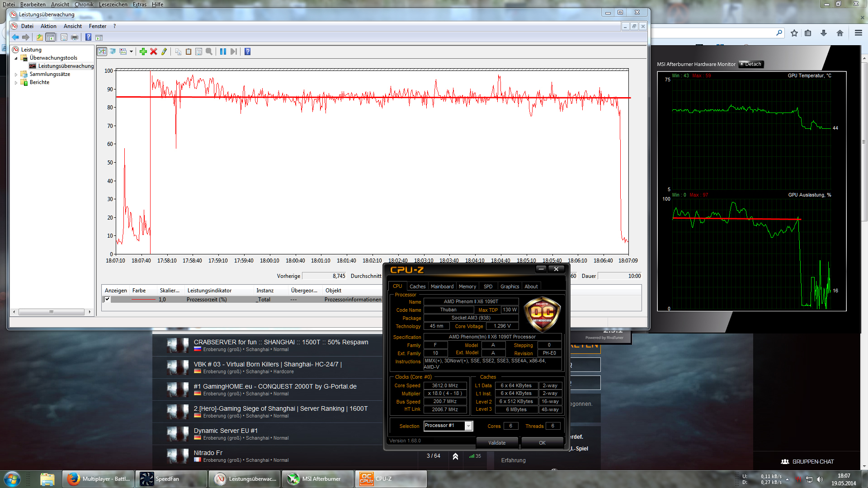Expand the Sammlungssätze tree node
This screenshot has width=868, height=488.
[x=16, y=75]
